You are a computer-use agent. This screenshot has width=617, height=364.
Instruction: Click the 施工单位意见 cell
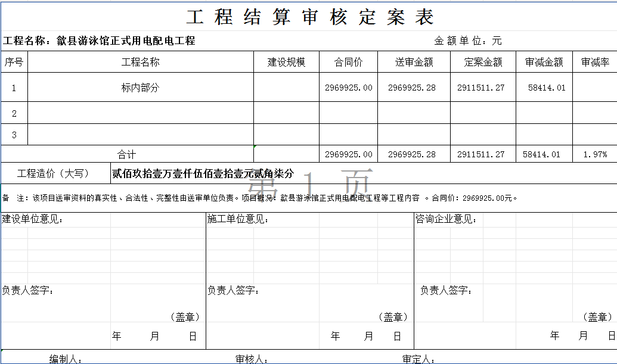[238, 219]
